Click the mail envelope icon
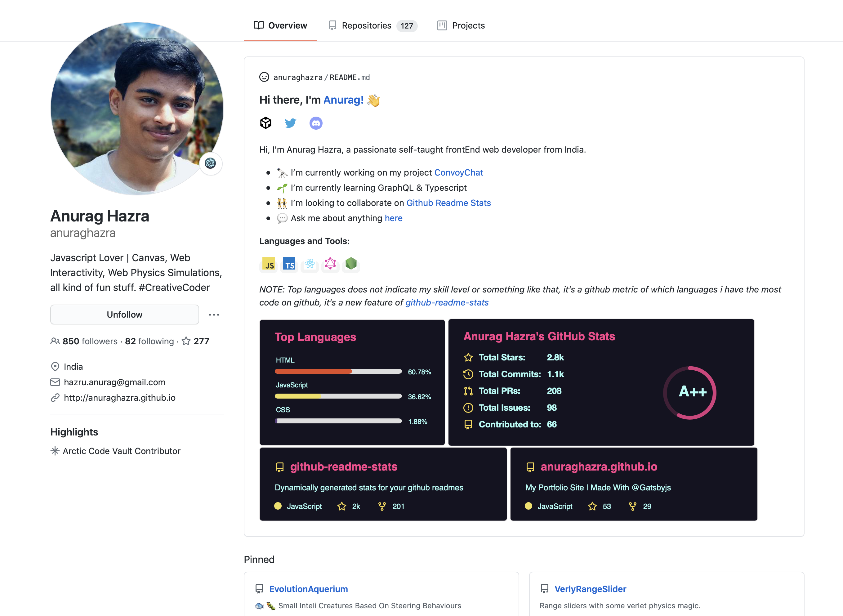Image resolution: width=843 pixels, height=616 pixels. 55,382
